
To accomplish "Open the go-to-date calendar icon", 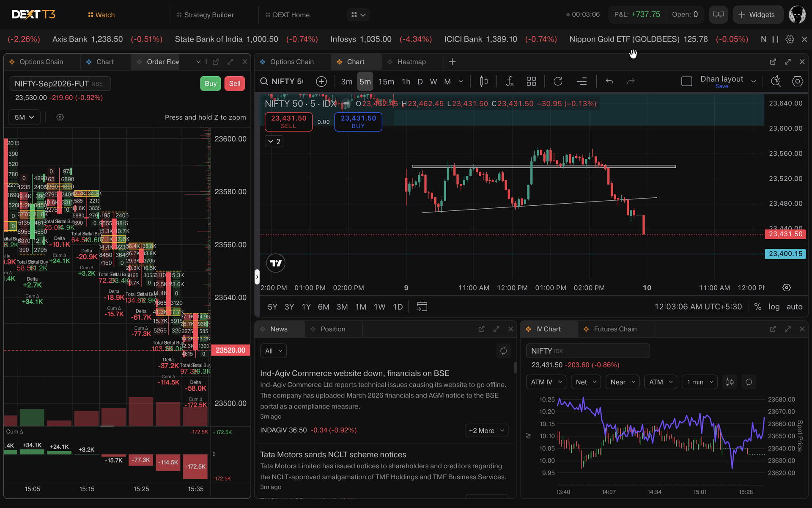I will pos(422,306).
